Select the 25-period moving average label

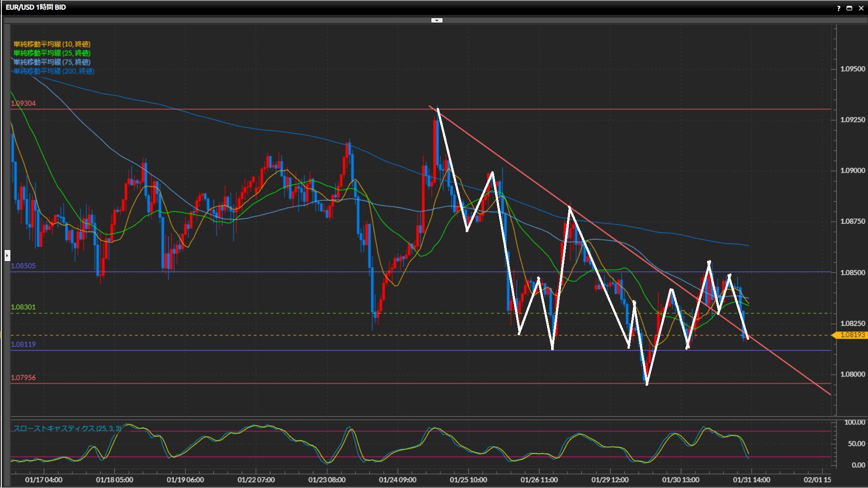click(52, 53)
